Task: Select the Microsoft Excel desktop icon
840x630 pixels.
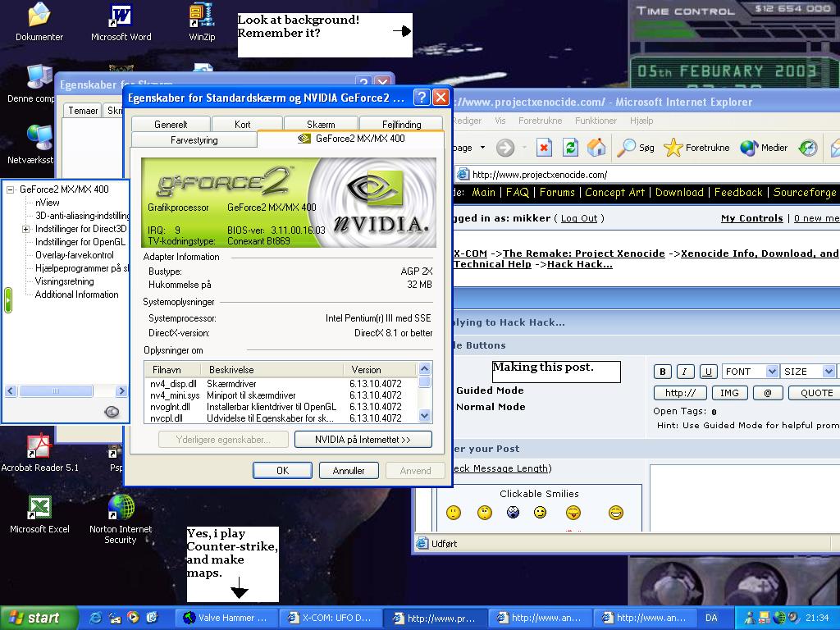Action: pos(39,514)
